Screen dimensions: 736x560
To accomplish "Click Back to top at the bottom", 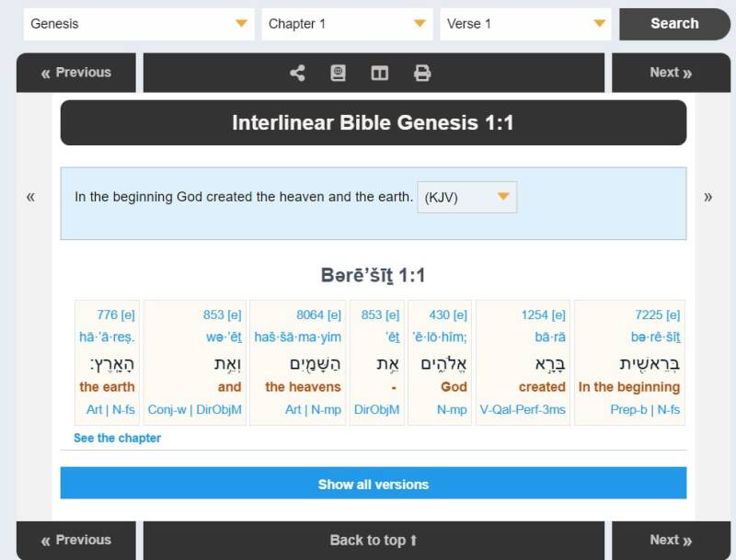I will pos(374,540).
